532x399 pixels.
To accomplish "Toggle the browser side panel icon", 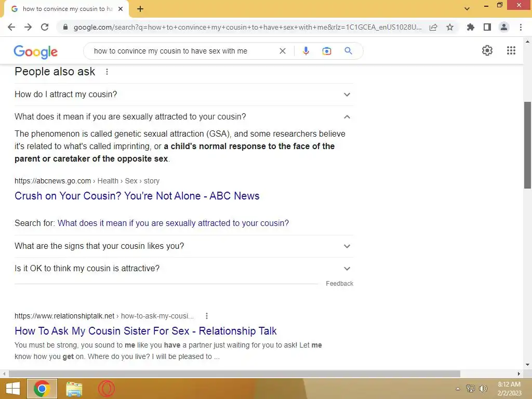I will coord(487,27).
